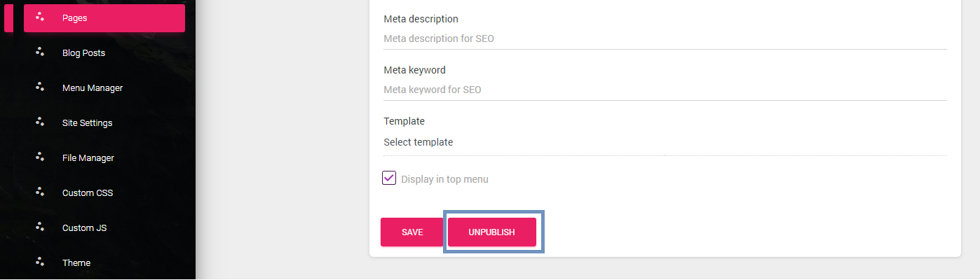Click the dots icon beside Custom JS

coord(40,227)
